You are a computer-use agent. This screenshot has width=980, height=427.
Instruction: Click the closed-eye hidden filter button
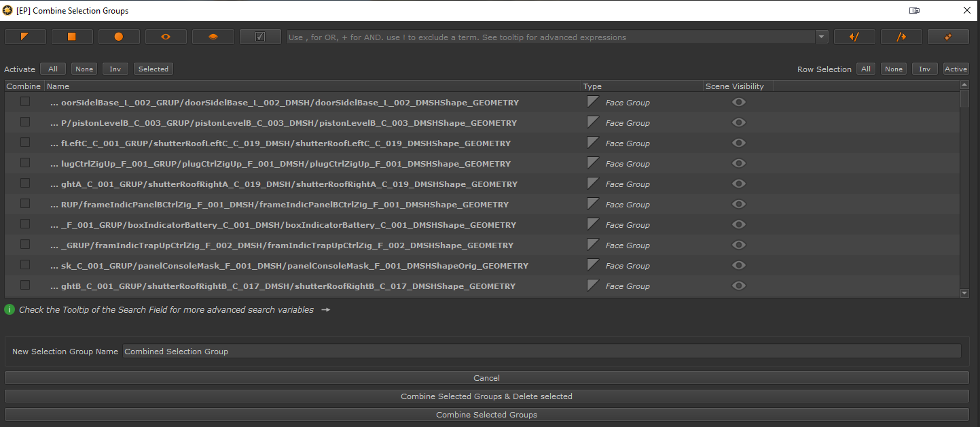pyautogui.click(x=213, y=37)
